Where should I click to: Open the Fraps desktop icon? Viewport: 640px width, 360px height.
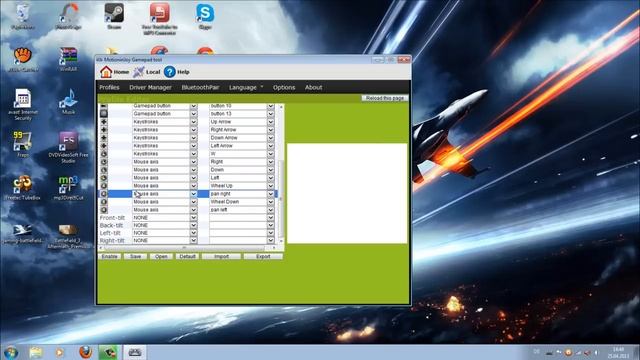23,144
